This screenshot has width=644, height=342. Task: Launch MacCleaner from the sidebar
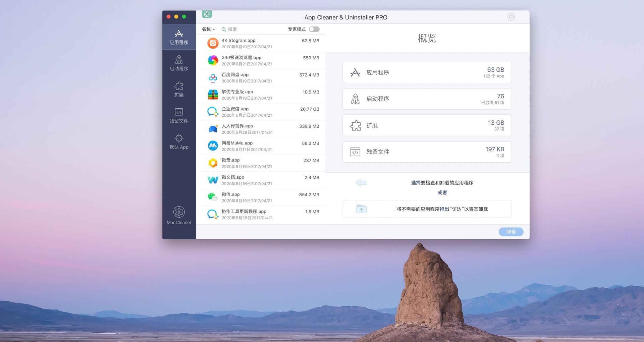click(x=179, y=215)
